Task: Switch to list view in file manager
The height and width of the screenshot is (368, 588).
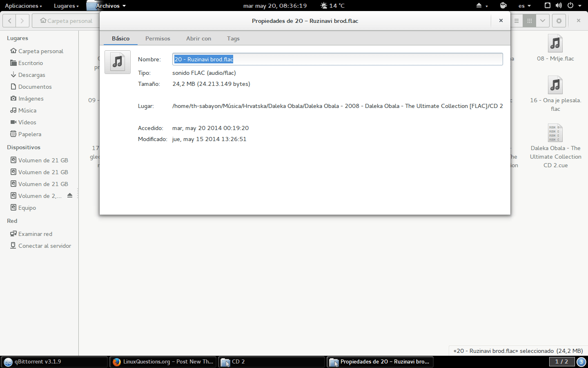Action: [x=517, y=21]
